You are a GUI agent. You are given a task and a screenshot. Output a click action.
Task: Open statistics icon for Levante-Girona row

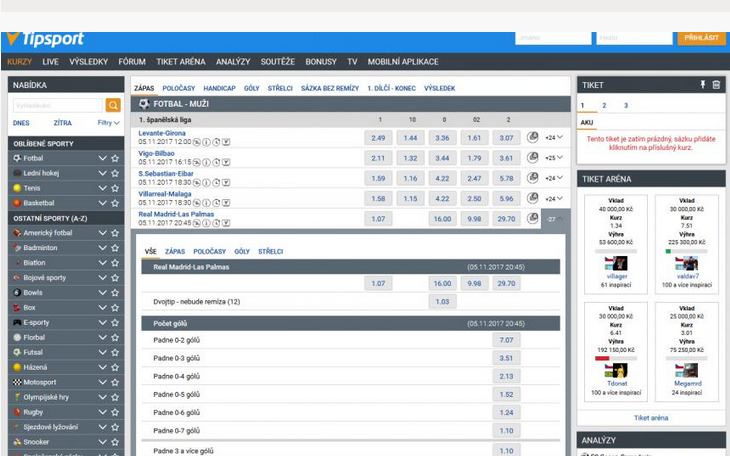click(533, 137)
